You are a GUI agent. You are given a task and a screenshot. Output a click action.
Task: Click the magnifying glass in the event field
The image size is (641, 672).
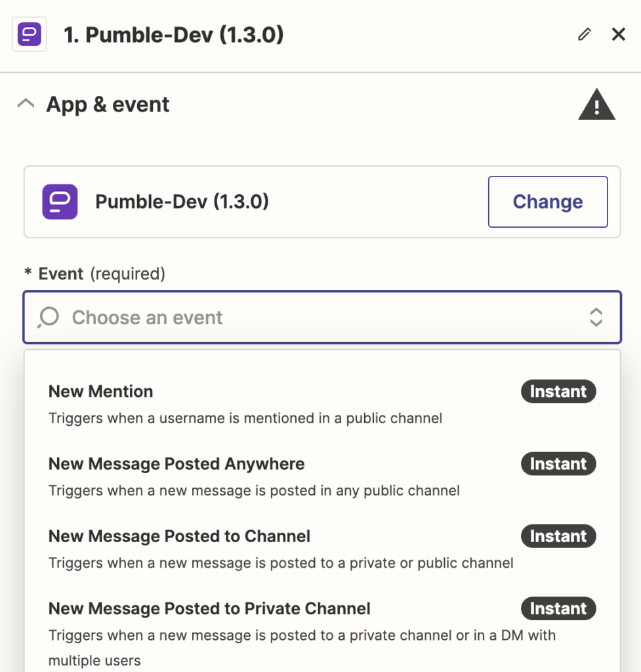pyautogui.click(x=47, y=317)
